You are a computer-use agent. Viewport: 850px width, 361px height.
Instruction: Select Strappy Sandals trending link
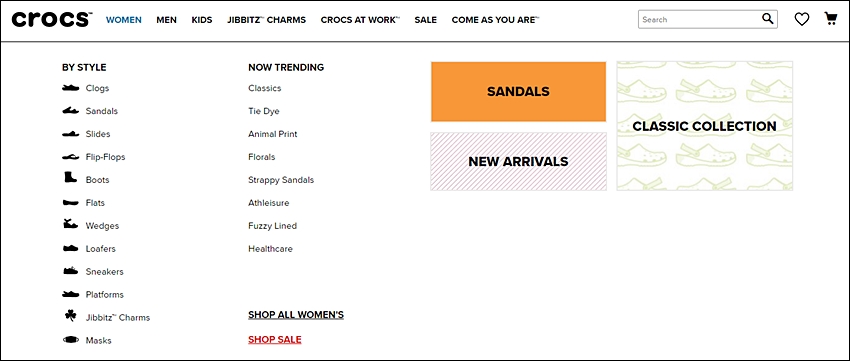click(x=281, y=180)
